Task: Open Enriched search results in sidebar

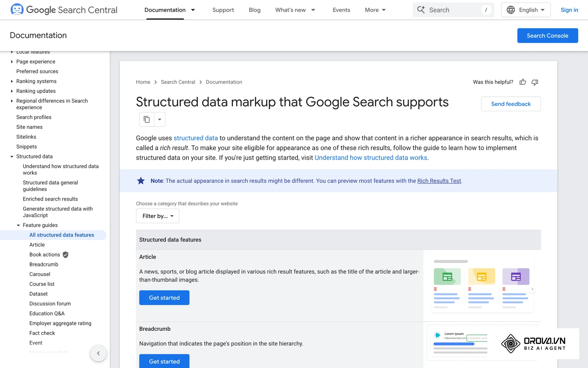Action: [x=50, y=199]
